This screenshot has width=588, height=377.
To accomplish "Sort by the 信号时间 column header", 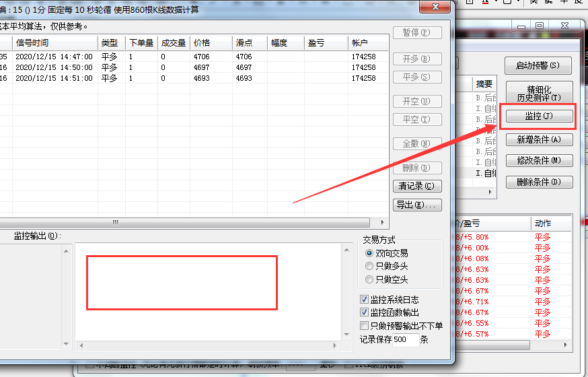I will (x=55, y=43).
